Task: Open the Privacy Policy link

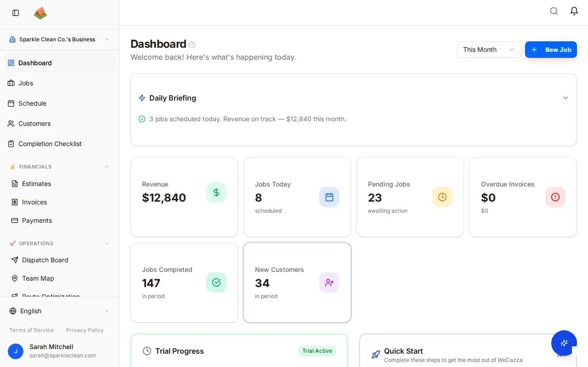Action: (x=85, y=330)
